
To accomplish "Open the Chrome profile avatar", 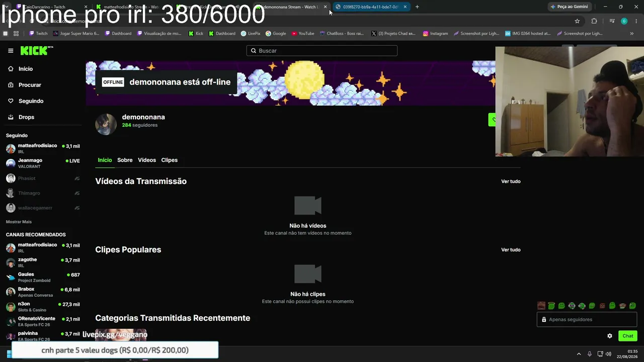I will (x=624, y=21).
